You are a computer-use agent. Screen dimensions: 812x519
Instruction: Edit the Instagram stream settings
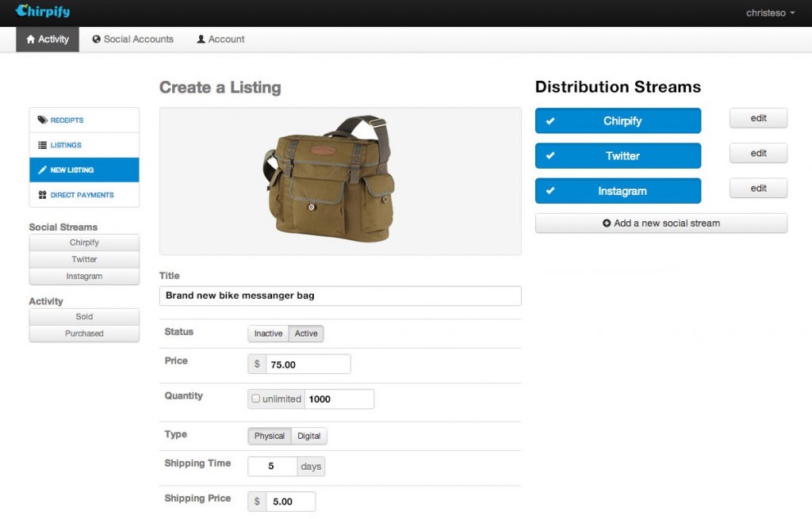pyautogui.click(x=758, y=189)
